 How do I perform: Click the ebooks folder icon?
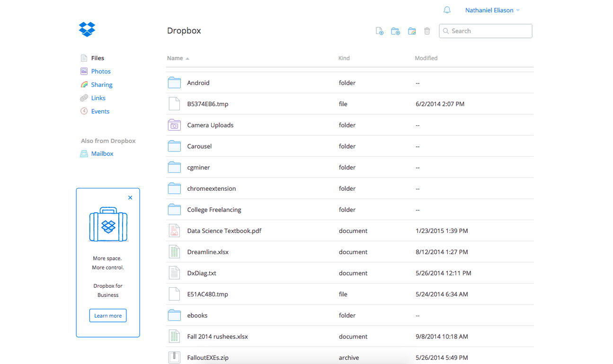174,315
